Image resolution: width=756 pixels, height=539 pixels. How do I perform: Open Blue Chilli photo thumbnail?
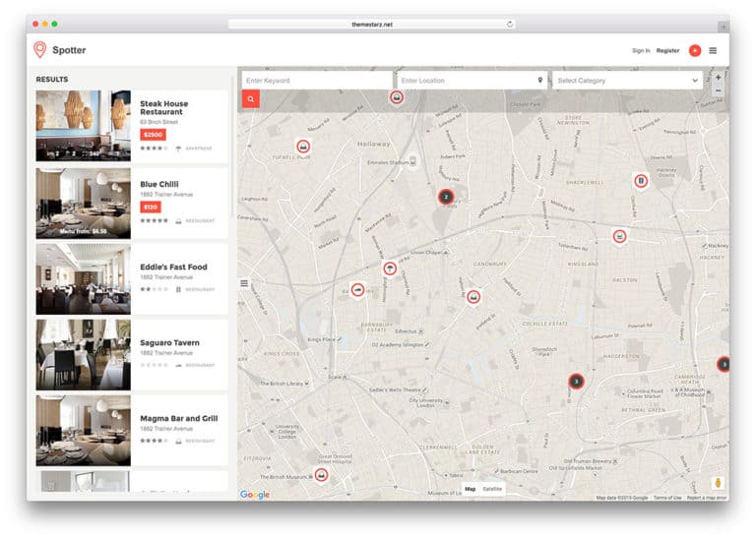pos(83,204)
